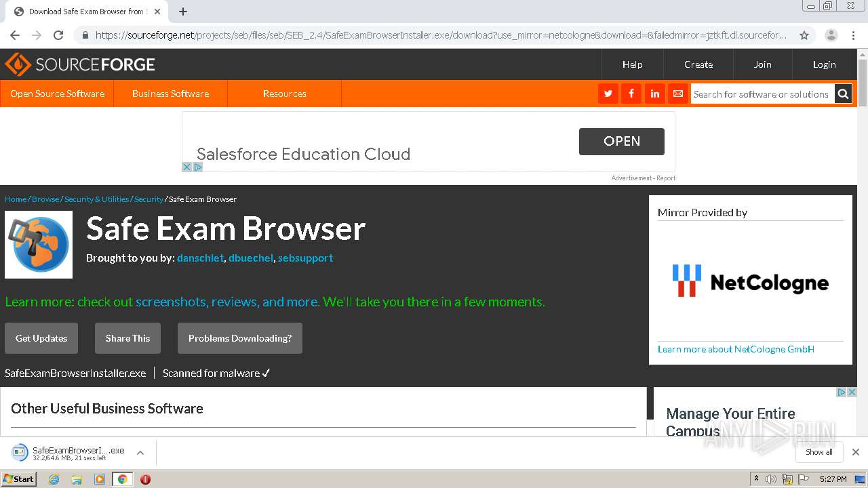Follow the Security breadcrumb link
The width and height of the screenshot is (868, 488).
pyautogui.click(x=149, y=199)
